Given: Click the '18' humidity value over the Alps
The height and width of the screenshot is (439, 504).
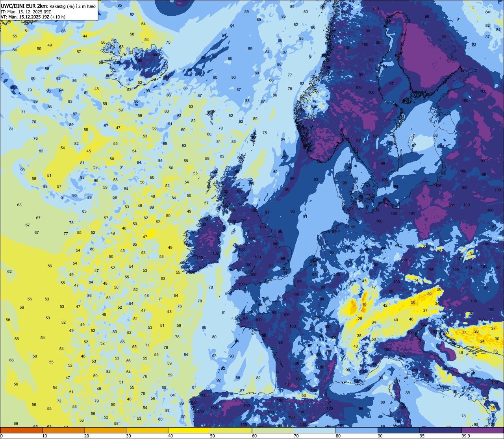Looking at the screenshot, I should 364,304.
